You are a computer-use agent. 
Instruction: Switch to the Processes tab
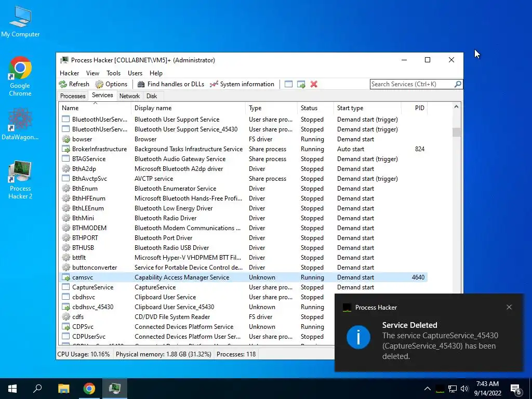coord(73,96)
